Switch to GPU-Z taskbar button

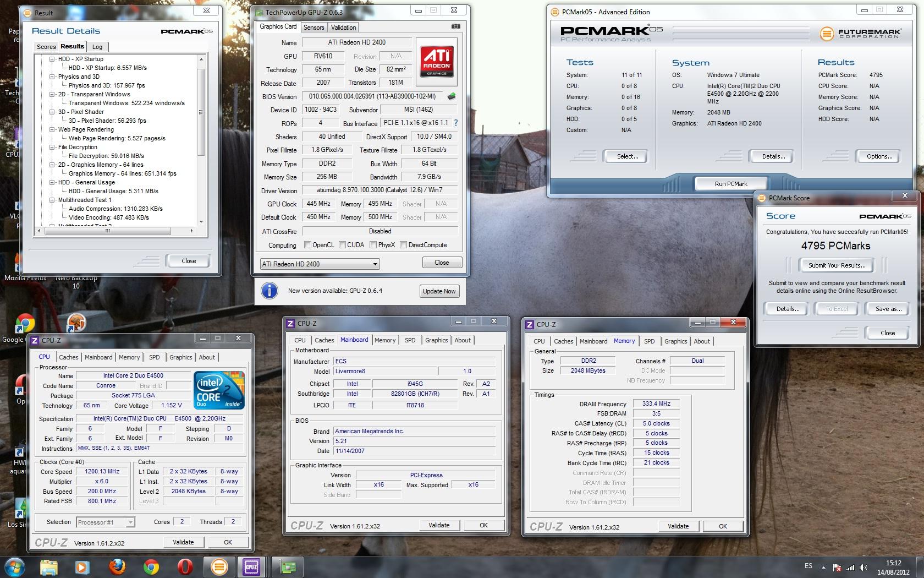coord(288,566)
